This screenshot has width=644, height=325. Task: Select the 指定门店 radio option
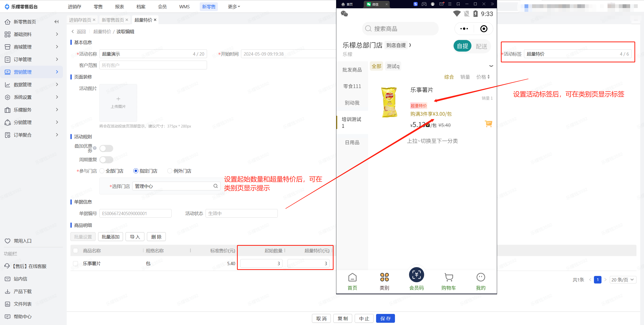point(136,171)
